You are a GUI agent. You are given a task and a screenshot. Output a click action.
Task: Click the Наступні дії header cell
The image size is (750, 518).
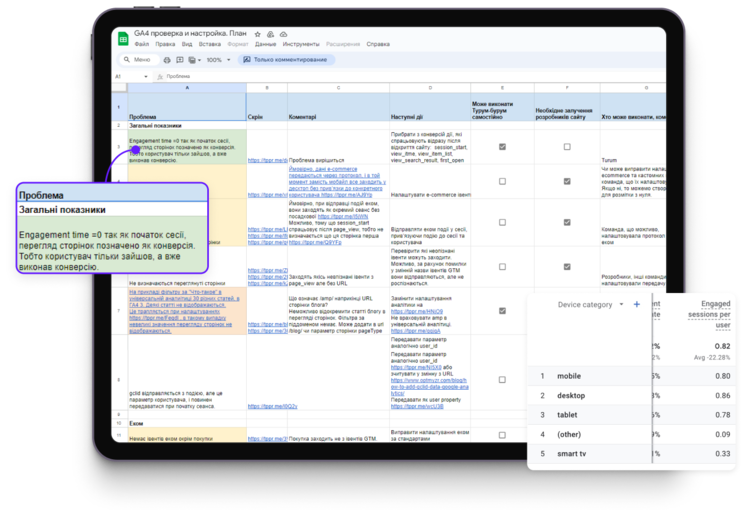point(430,106)
